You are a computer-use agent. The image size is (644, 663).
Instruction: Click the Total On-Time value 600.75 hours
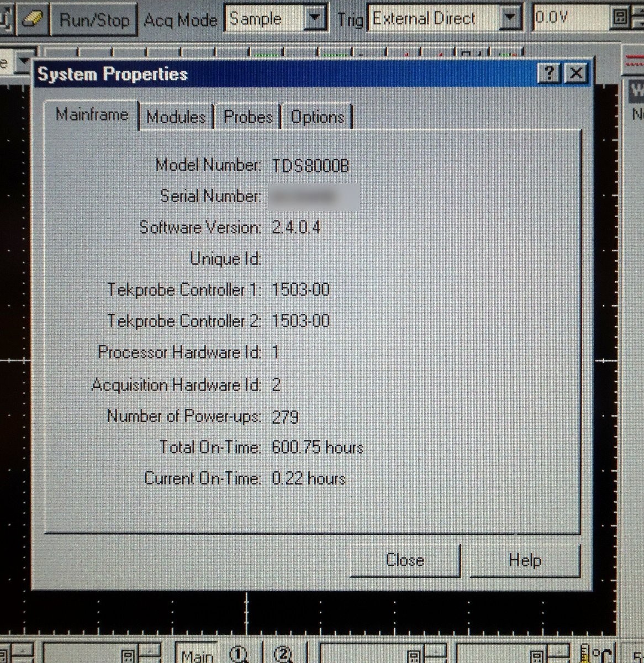pos(318,447)
